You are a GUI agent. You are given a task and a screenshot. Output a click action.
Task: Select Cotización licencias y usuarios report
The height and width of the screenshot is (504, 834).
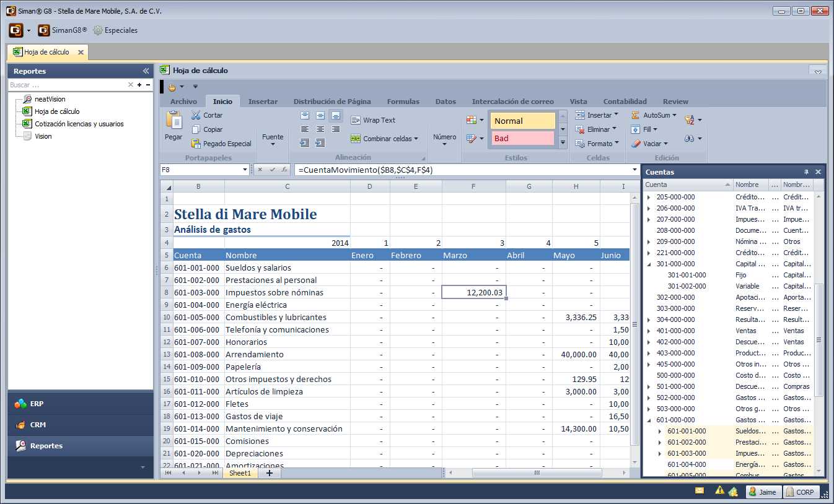[79, 124]
